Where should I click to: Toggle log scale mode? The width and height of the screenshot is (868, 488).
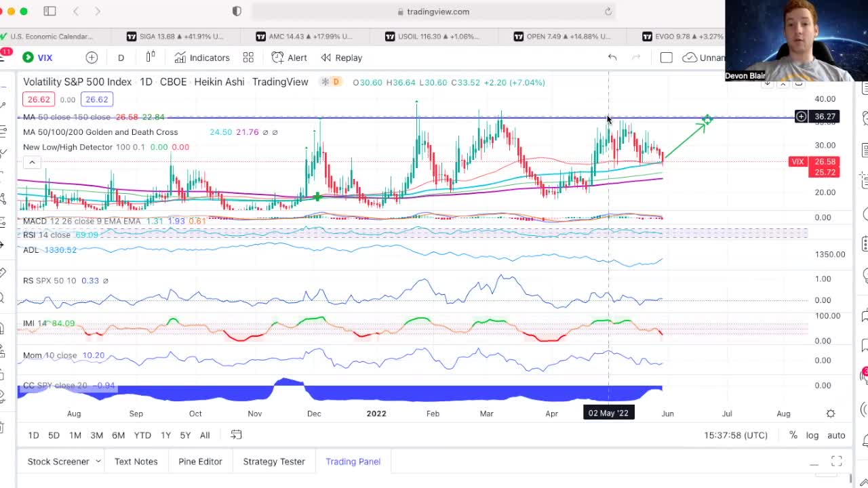tap(812, 435)
